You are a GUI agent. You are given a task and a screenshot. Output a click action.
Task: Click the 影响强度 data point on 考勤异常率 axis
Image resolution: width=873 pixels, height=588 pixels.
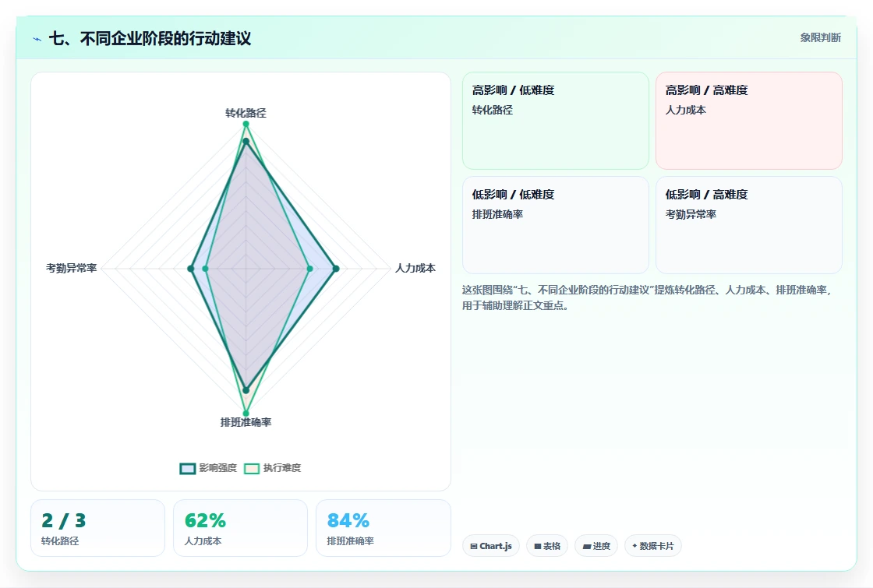click(x=191, y=269)
